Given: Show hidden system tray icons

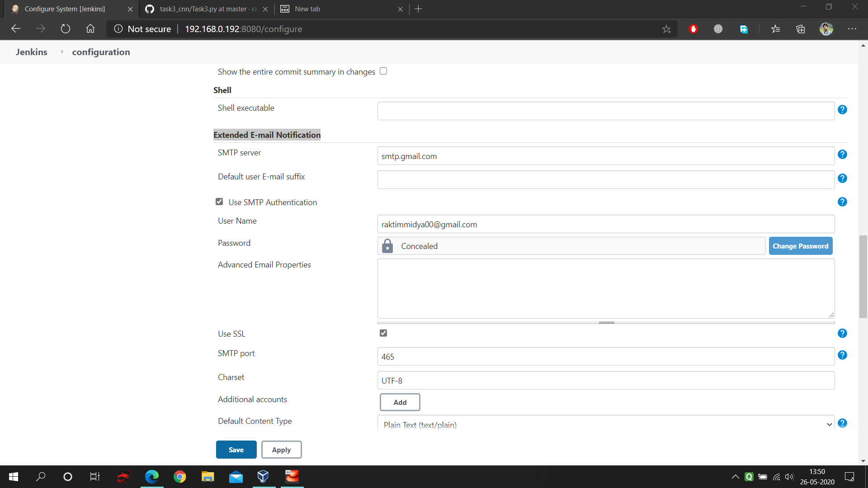Looking at the screenshot, I should 735,477.
